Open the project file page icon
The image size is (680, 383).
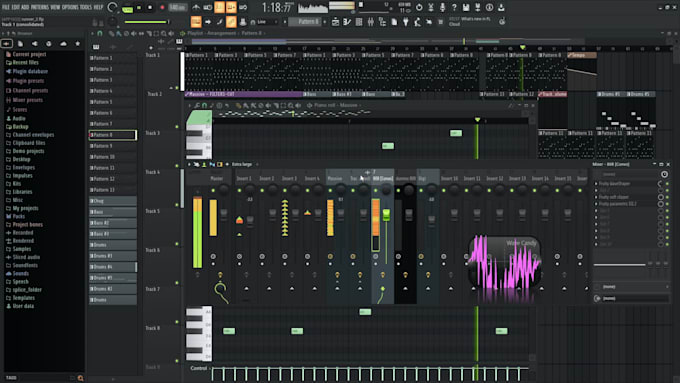click(394, 22)
